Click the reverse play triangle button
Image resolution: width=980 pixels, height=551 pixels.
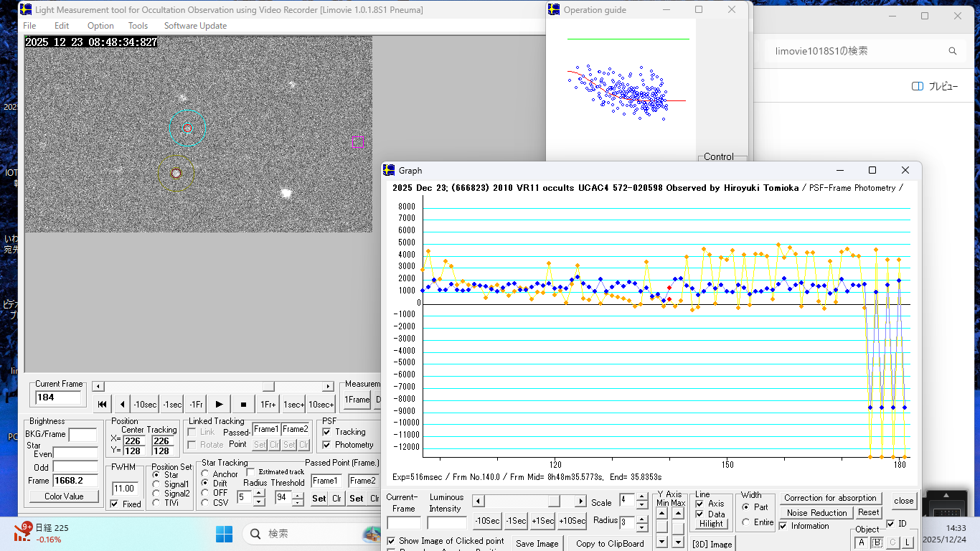point(123,405)
